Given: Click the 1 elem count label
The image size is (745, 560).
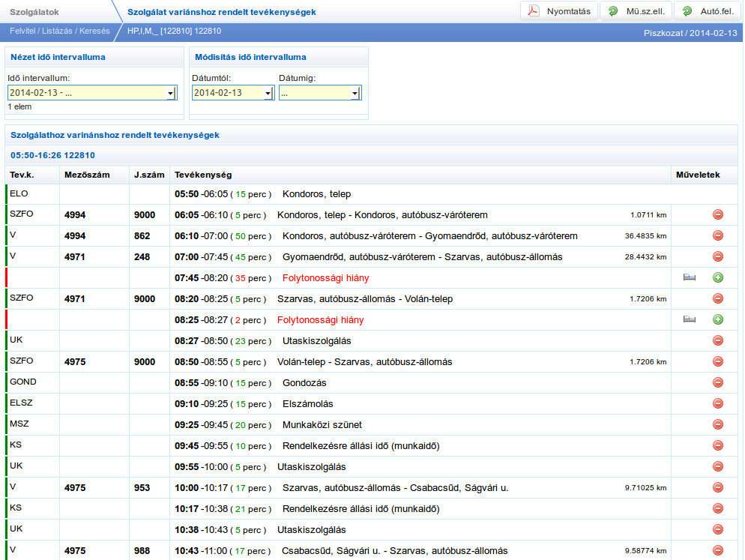Looking at the screenshot, I should coord(19,107).
